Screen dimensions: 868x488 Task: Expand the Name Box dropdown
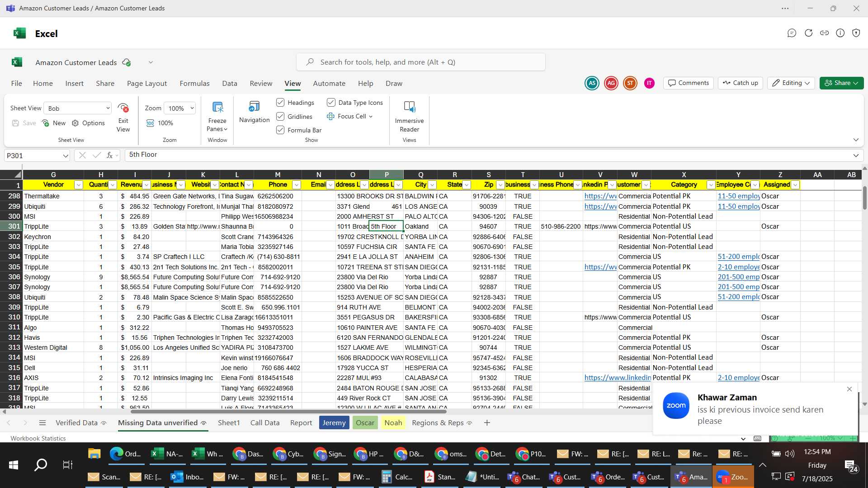[66, 156]
